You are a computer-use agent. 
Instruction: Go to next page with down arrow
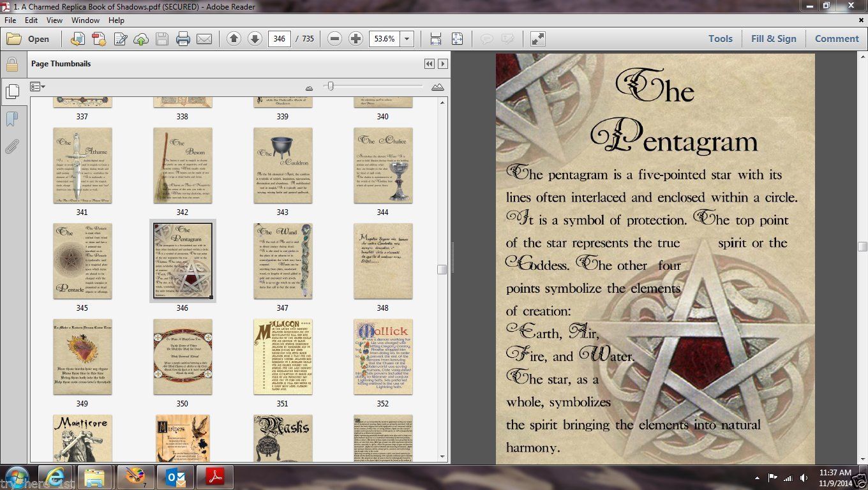(x=255, y=39)
